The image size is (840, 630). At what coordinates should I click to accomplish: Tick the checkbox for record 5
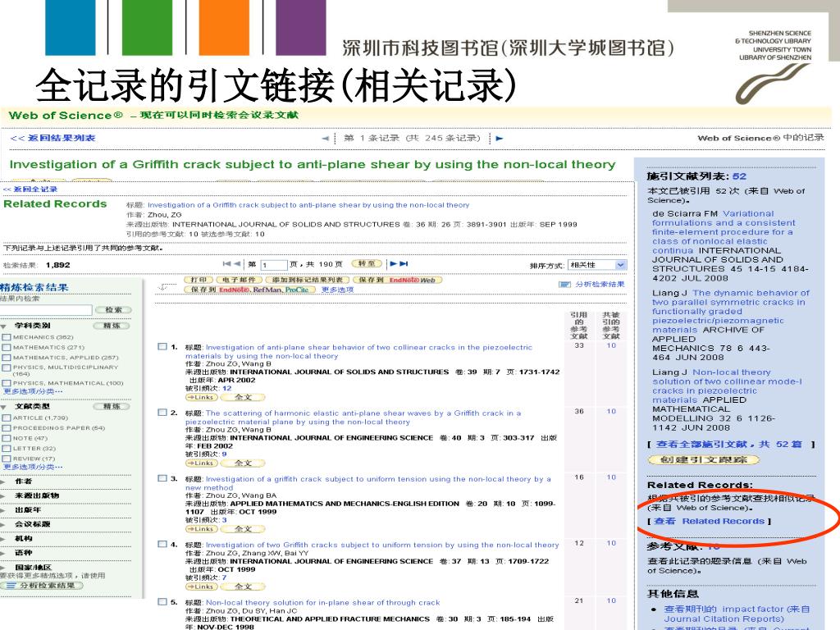pyautogui.click(x=162, y=602)
